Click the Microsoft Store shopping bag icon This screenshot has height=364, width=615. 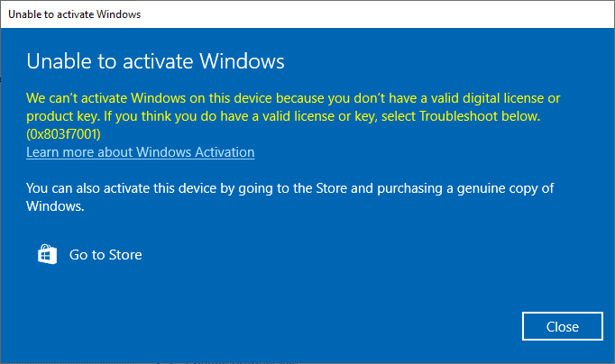tap(47, 255)
